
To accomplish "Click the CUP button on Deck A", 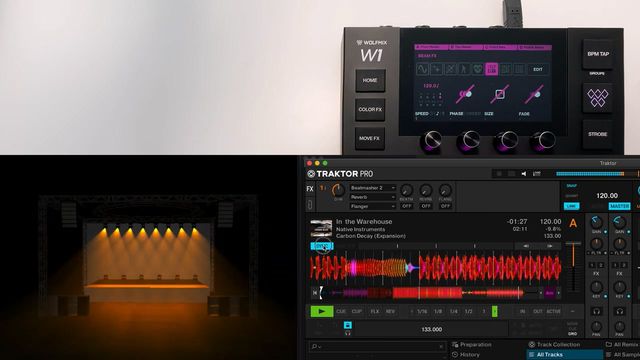I will click(357, 311).
